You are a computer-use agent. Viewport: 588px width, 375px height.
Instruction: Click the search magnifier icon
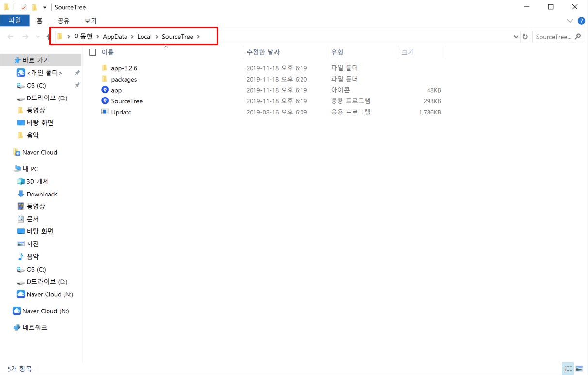tap(577, 37)
